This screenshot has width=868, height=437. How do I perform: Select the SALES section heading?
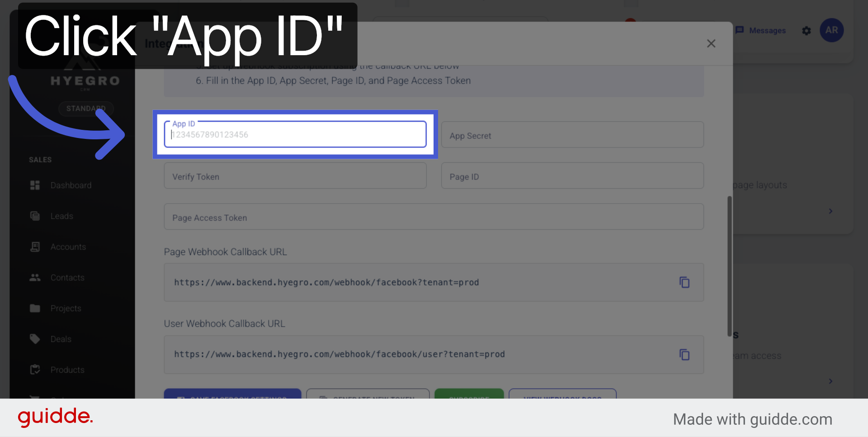40,159
